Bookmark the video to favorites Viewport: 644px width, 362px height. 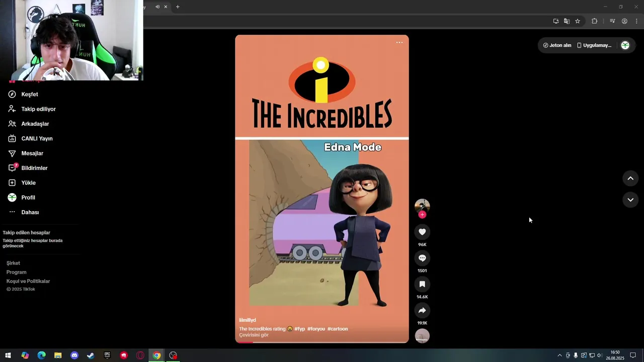tap(422, 284)
